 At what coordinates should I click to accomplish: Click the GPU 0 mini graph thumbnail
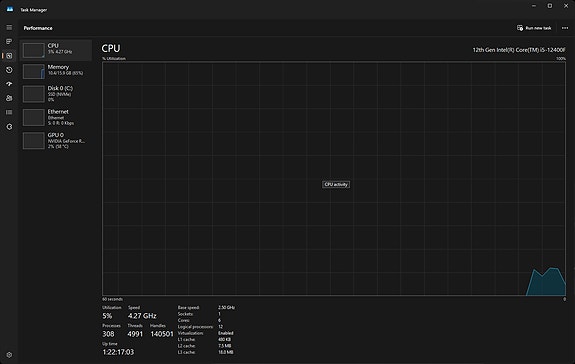34,141
